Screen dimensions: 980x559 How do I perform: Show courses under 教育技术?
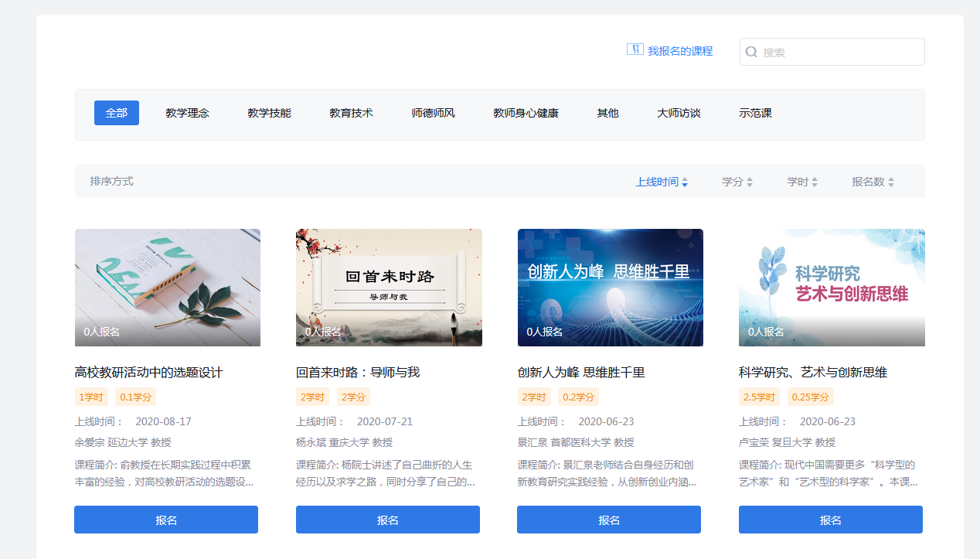tap(351, 113)
